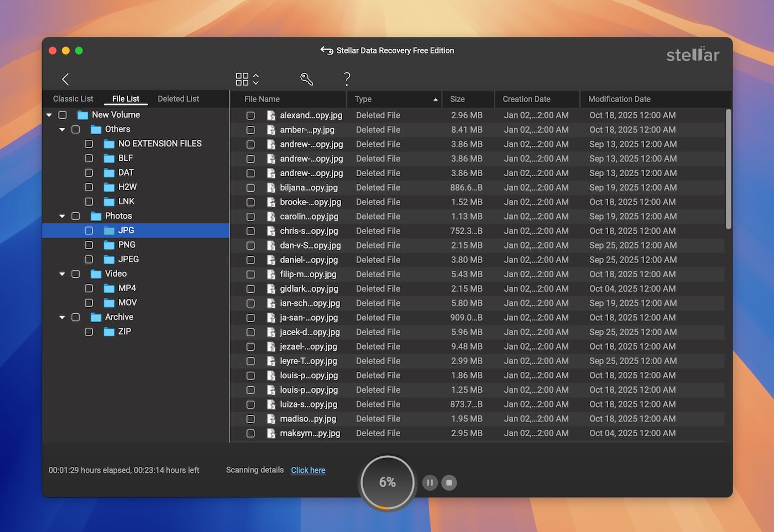The image size is (774, 532).
Task: Open help via question mark icon
Action: click(x=347, y=79)
